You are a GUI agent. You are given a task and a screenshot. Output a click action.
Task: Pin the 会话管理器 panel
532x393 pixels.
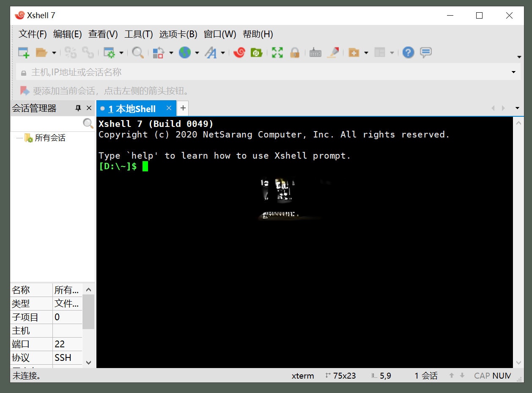[77, 108]
